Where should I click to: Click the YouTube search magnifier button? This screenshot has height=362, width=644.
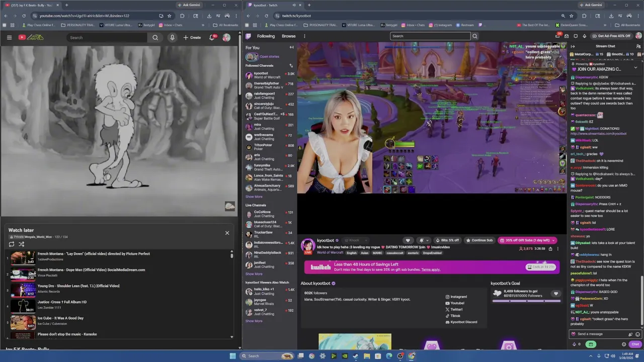point(155,37)
